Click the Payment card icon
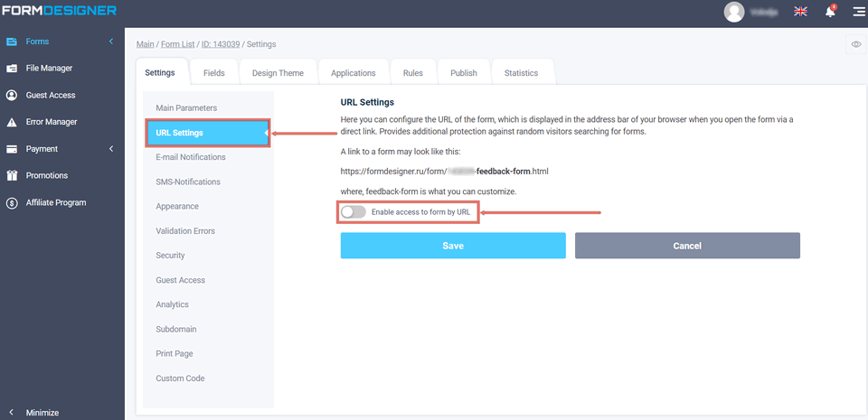Screen dimensions: 868x420 (x=12, y=149)
